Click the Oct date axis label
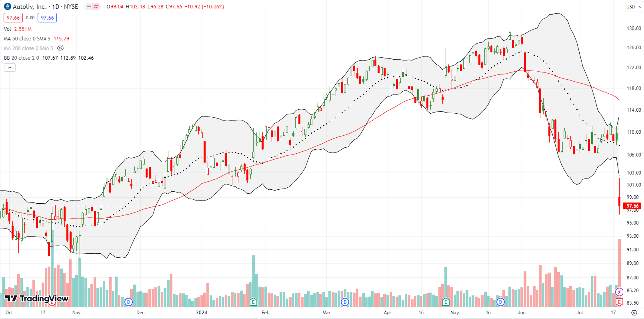 (9, 313)
